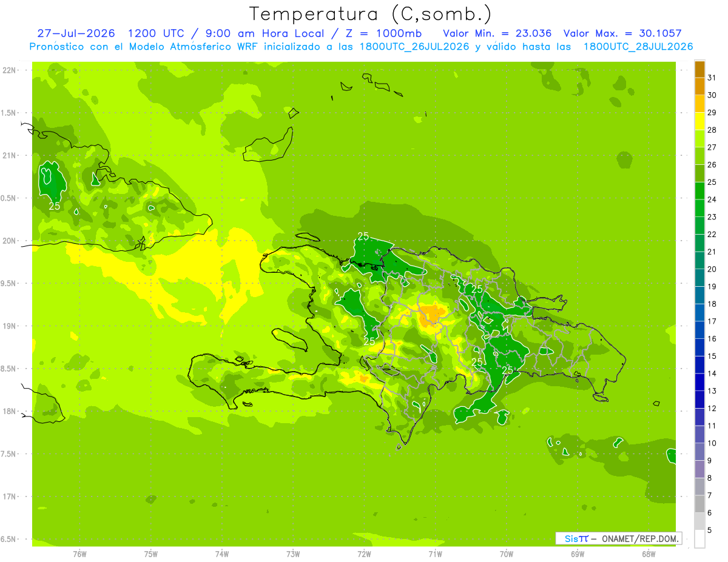Image resolution: width=728 pixels, height=562 pixels.
Task: Click the 25 contour label in eastern Cuba
Action: [x=55, y=206]
